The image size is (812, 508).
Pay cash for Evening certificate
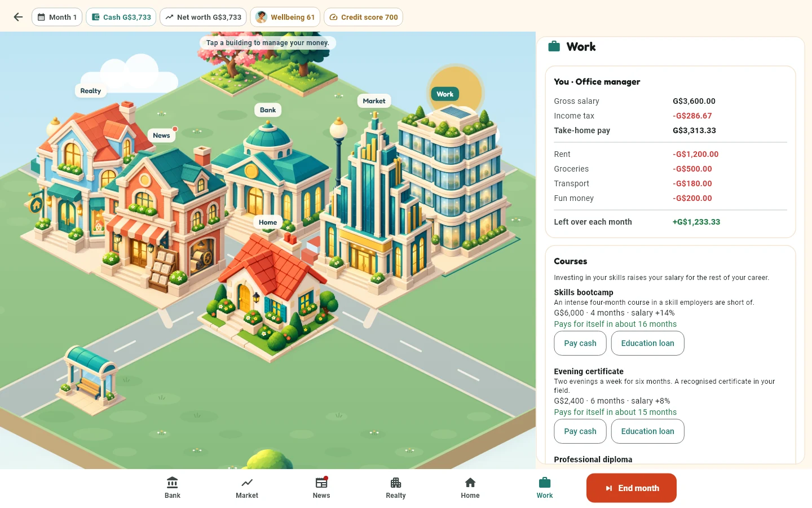tap(580, 431)
